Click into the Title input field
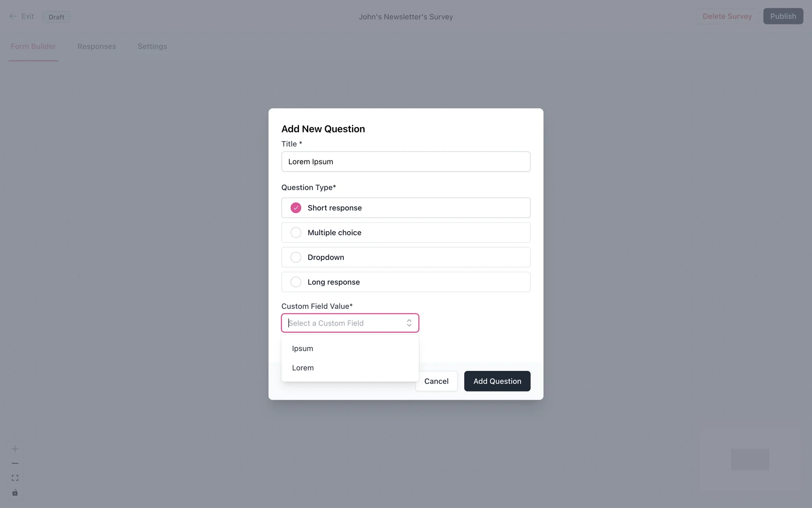This screenshot has width=812, height=508. point(406,162)
